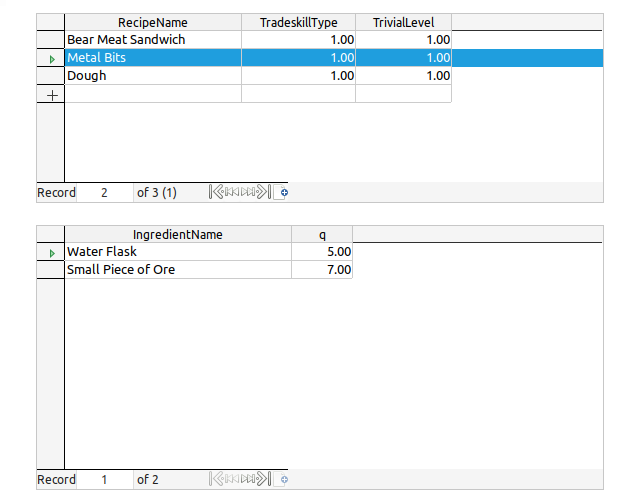Viewport: 623px width, 503px height.
Task: Jump to last record in ingredients table
Action: pos(264,479)
